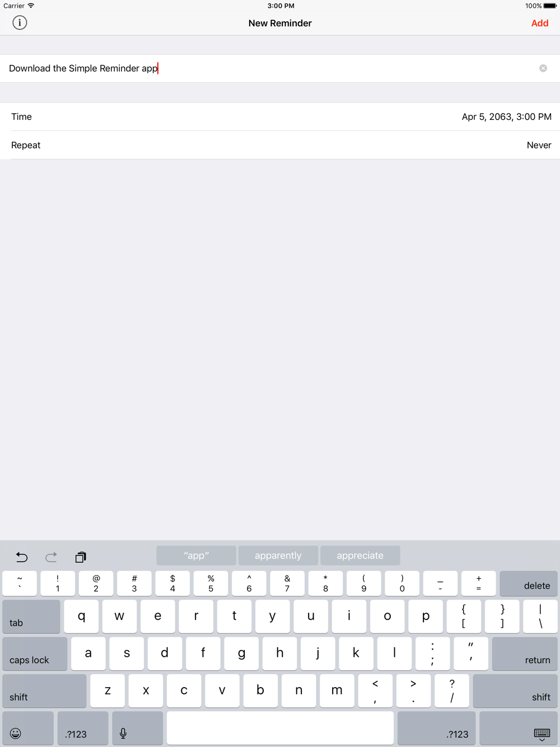The height and width of the screenshot is (747, 560).
Task: Tap the m key
Action: point(337,690)
